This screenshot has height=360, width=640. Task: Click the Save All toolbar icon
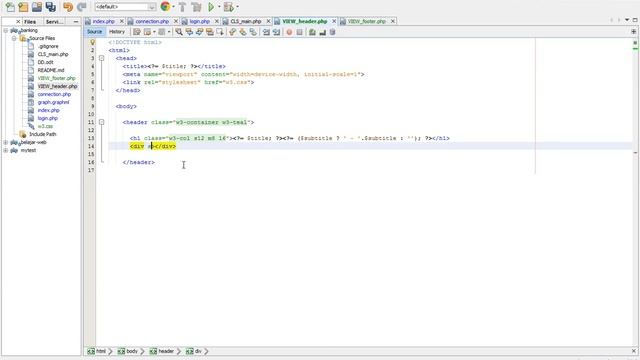click(51, 7)
